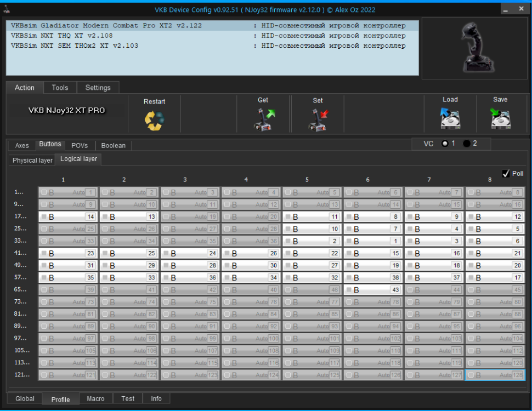Screen dimensions: 532x411
Task: Click the Save profile disk icon
Action: click(x=500, y=118)
